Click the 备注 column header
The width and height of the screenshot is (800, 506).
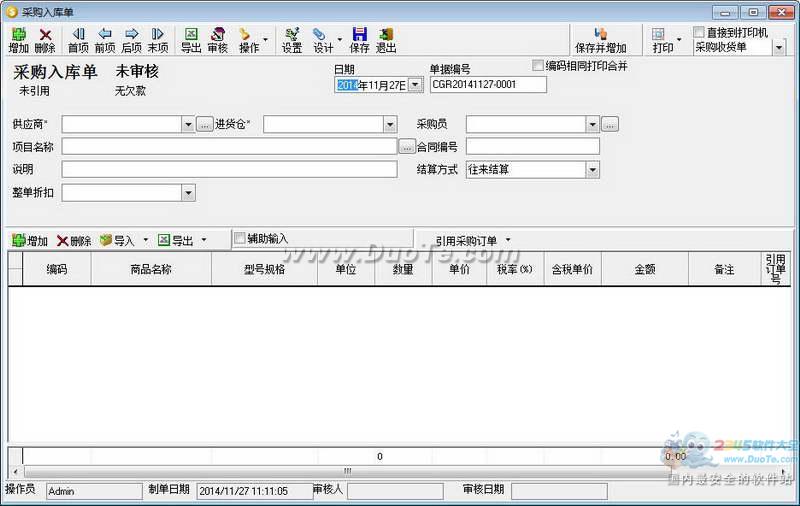pyautogui.click(x=724, y=269)
